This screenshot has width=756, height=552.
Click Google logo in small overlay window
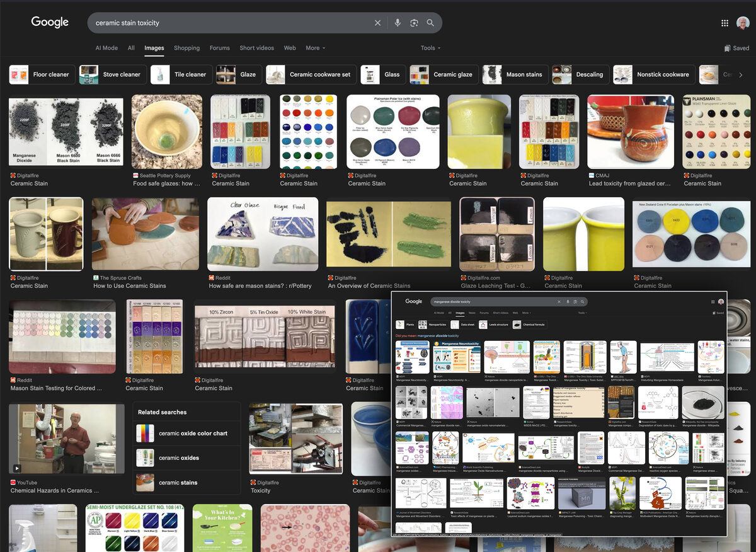point(414,301)
